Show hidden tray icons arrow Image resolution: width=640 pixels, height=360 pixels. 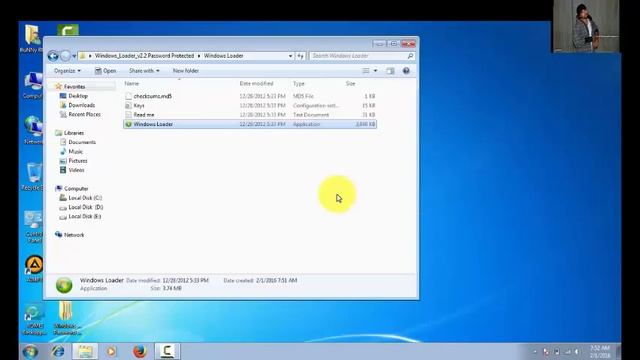[535, 352]
